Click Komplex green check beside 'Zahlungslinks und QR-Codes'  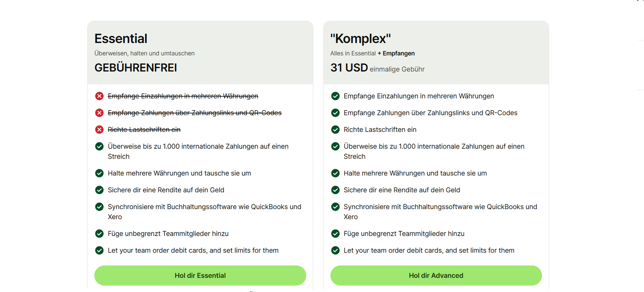[335, 113]
